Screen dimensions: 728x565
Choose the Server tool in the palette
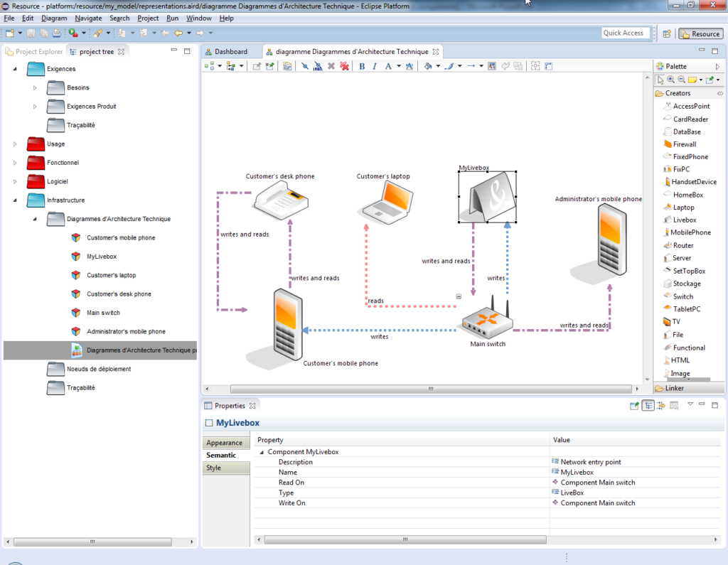point(681,258)
